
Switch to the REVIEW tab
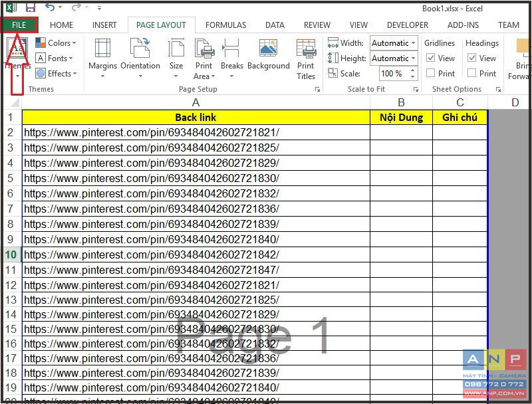point(317,25)
